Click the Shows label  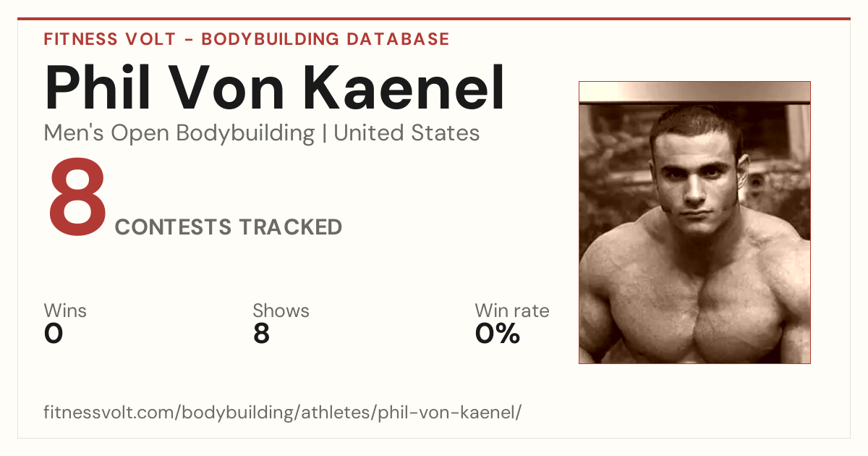coord(281,311)
